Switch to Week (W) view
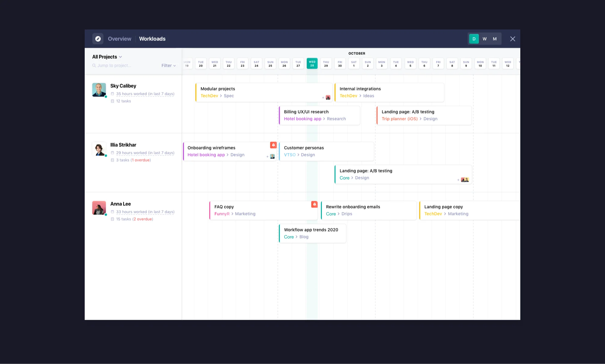This screenshot has height=364, width=605. tap(485, 39)
